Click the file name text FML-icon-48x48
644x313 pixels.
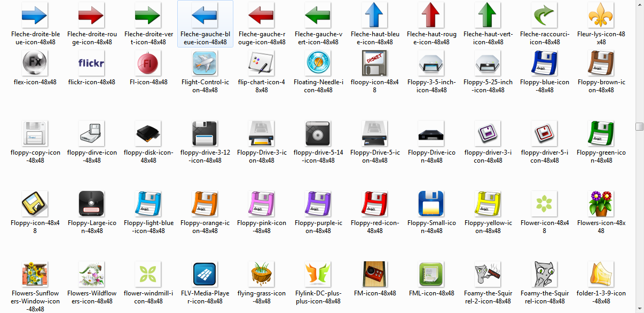tap(431, 293)
